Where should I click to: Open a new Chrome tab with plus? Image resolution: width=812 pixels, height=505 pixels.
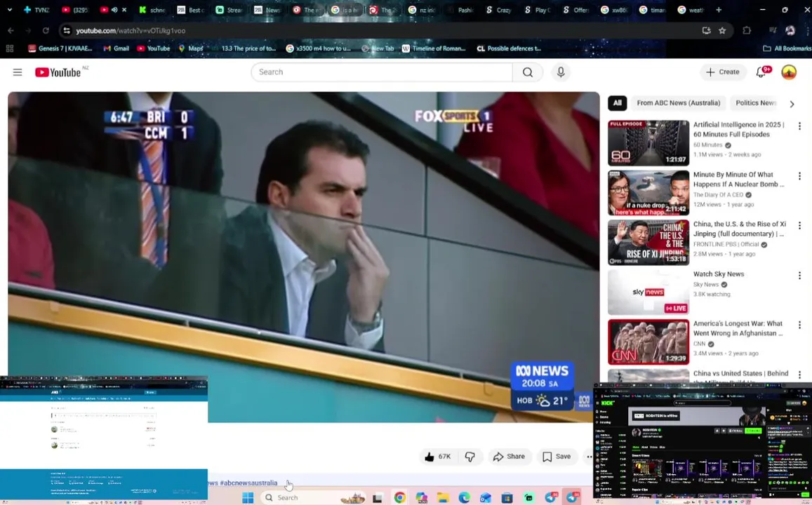(x=718, y=10)
